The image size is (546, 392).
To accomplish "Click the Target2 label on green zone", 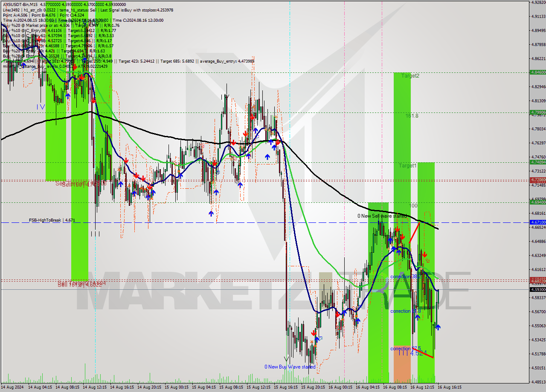I will tap(410, 76).
